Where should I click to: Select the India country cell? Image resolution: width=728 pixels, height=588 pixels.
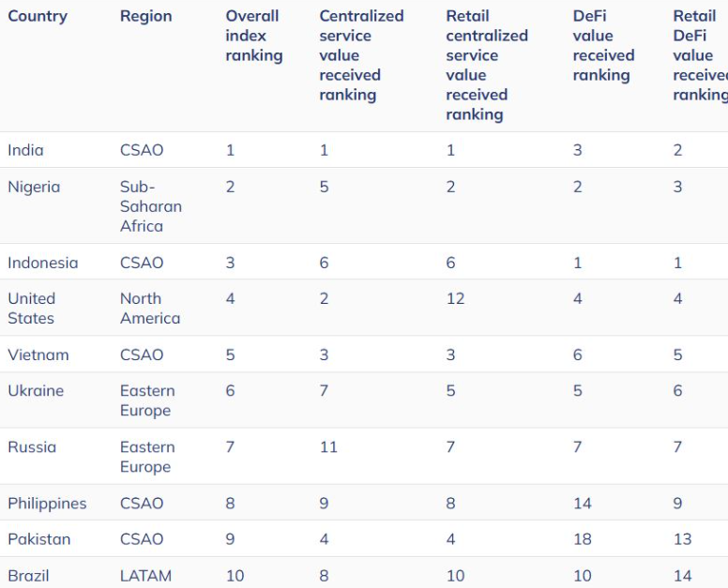25,150
